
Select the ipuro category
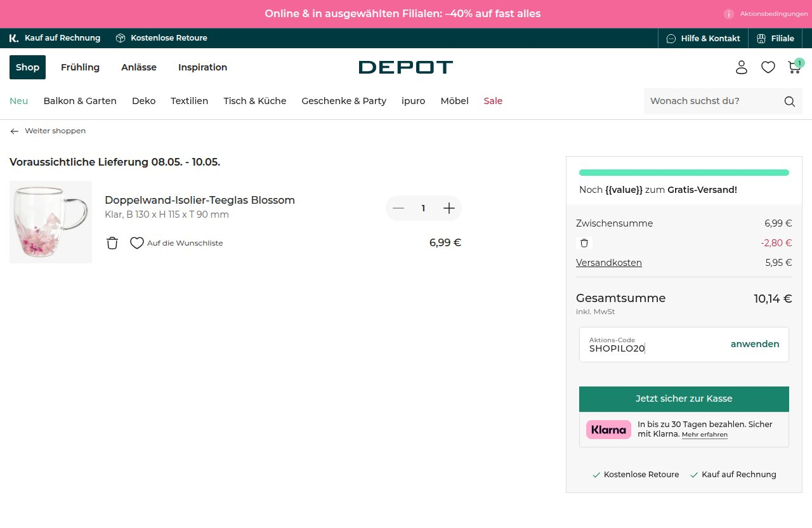(x=414, y=101)
